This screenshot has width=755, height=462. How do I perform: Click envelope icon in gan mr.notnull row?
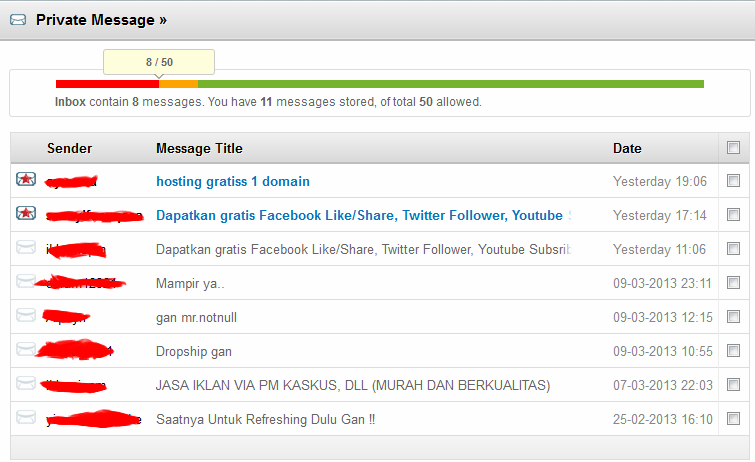(x=26, y=315)
